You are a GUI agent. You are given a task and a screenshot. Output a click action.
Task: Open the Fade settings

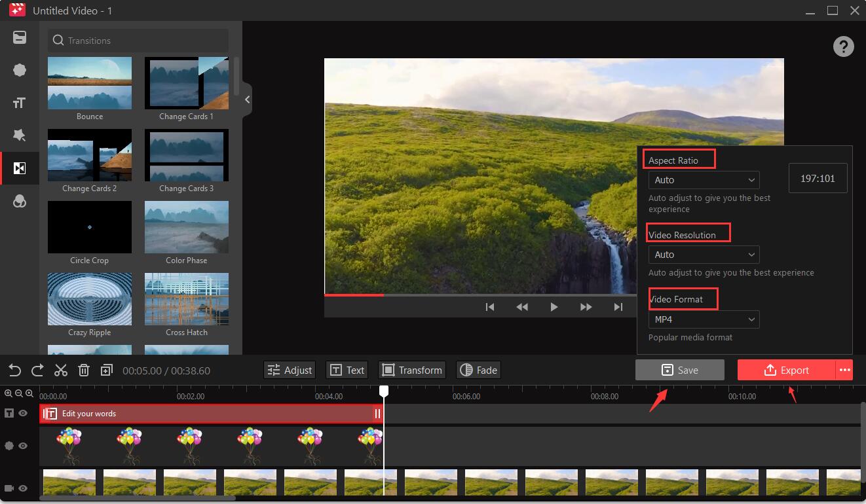[478, 370]
